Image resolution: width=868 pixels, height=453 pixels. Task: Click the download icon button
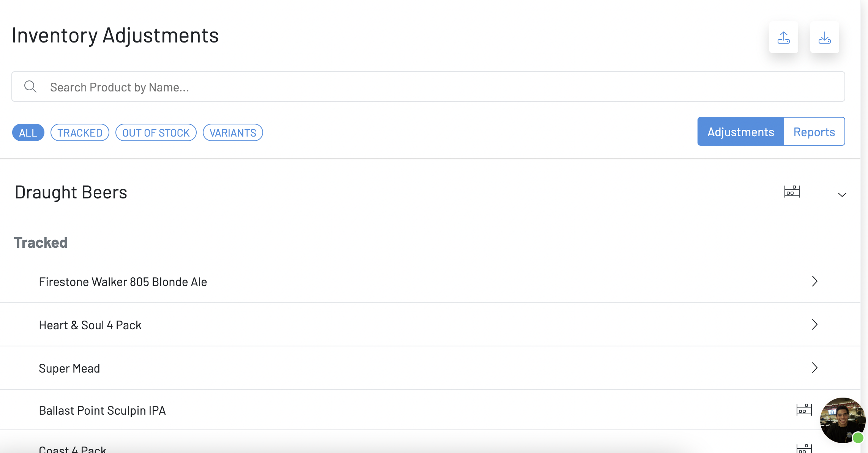click(824, 38)
